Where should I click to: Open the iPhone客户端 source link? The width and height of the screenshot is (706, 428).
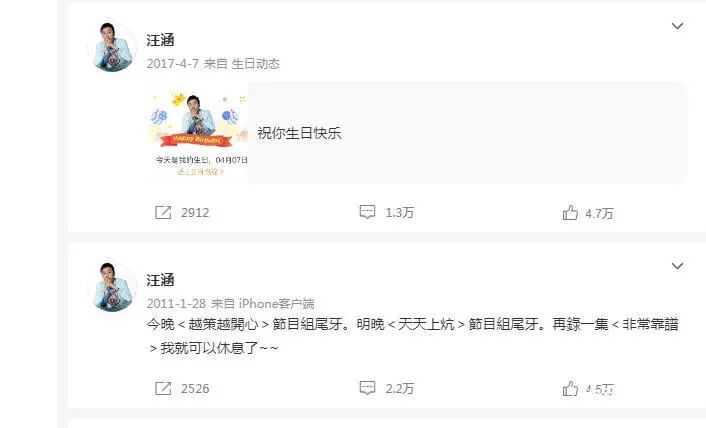click(x=276, y=304)
